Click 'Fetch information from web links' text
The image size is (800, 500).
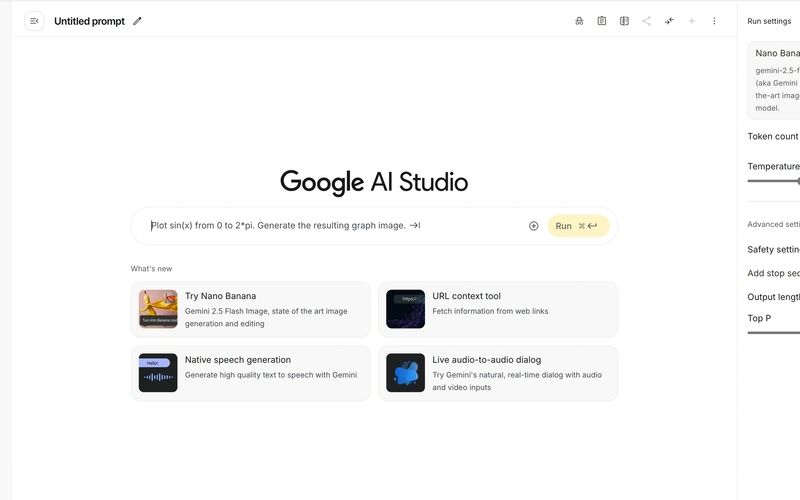click(x=490, y=311)
